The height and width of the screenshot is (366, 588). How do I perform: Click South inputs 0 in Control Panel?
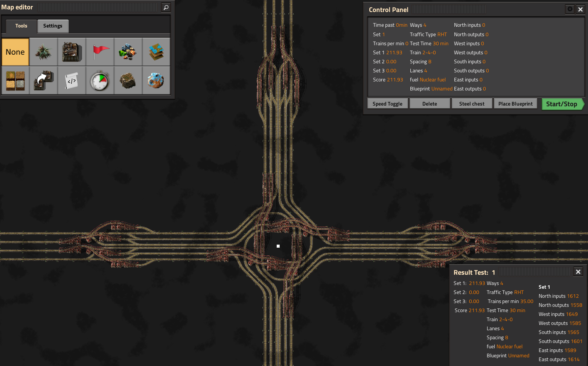(469, 62)
